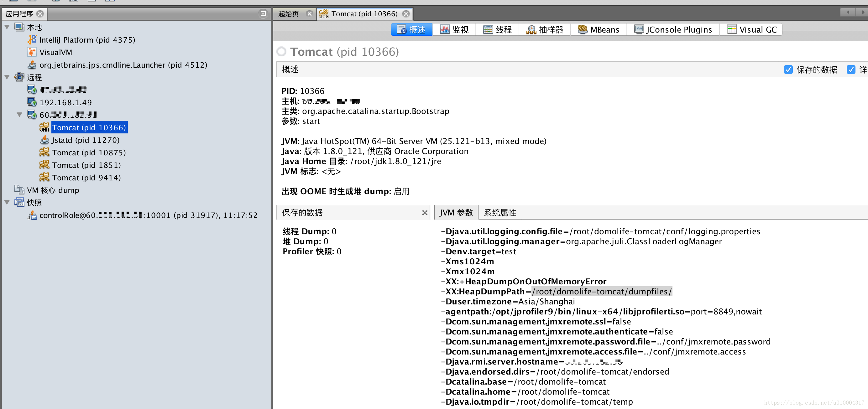The width and height of the screenshot is (868, 409).
Task: Click the Tomcat (pid 10366) JMX icon in tree
Action: pyautogui.click(x=44, y=127)
